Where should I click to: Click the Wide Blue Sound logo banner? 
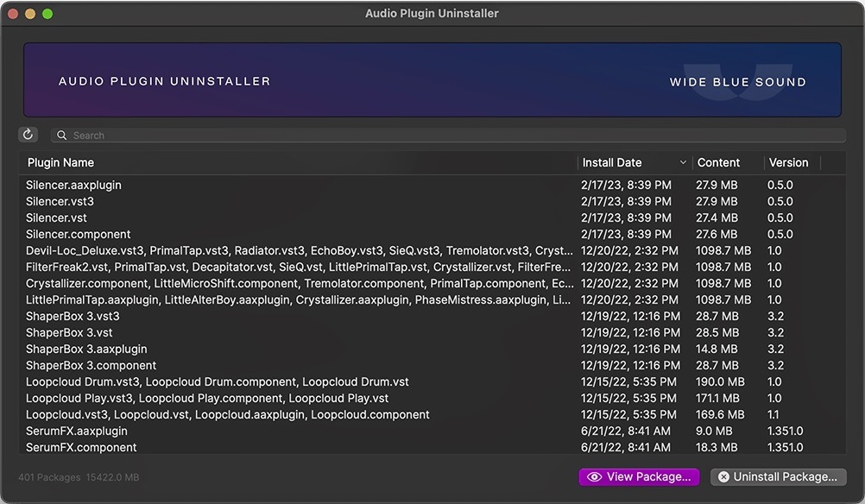tap(737, 82)
